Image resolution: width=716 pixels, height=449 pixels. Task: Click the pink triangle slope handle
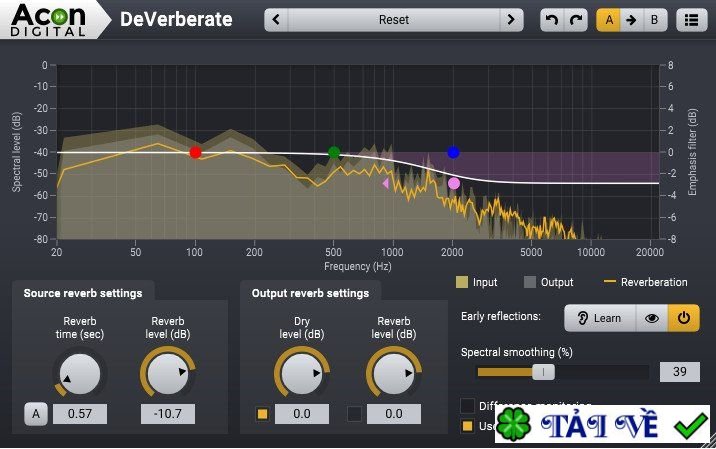pos(386,184)
